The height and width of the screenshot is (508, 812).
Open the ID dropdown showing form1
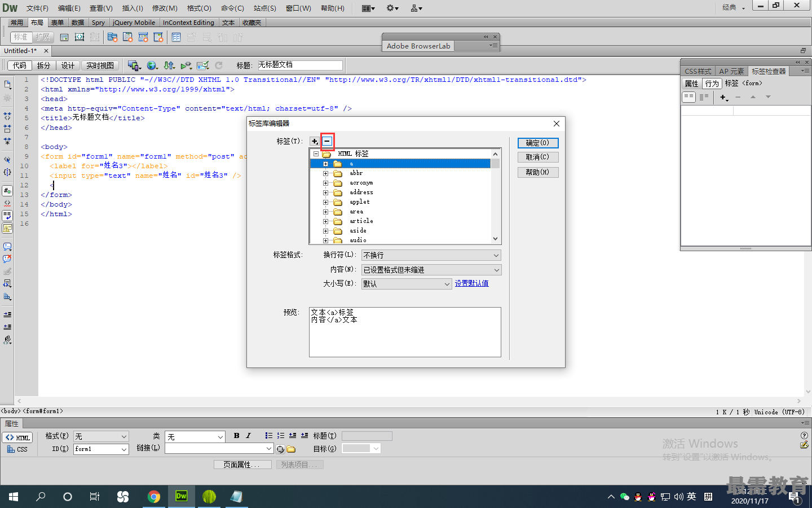101,449
